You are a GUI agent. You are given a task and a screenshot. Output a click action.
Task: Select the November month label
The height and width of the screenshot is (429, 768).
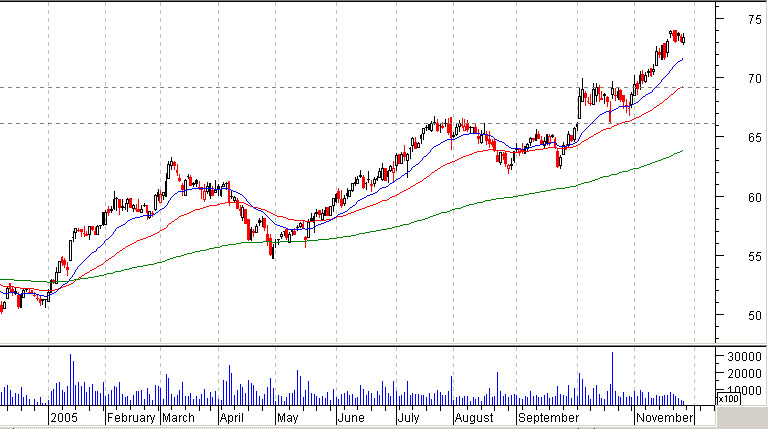pyautogui.click(x=664, y=418)
